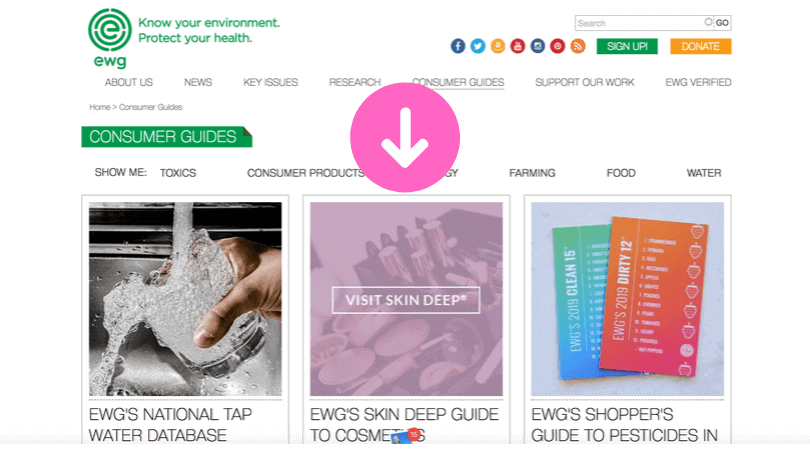This screenshot has height=450, width=810.
Task: Open EWG Twitter profile icon
Action: coord(478,46)
